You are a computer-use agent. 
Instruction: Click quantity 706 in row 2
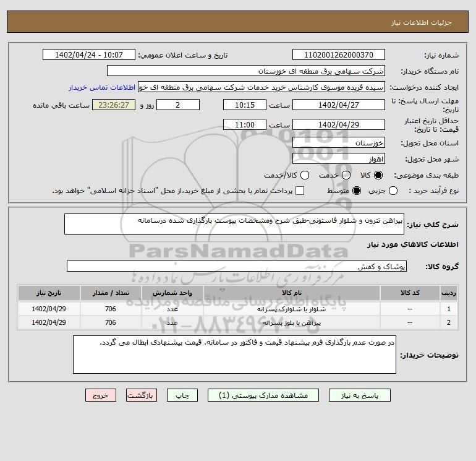pos(111,322)
